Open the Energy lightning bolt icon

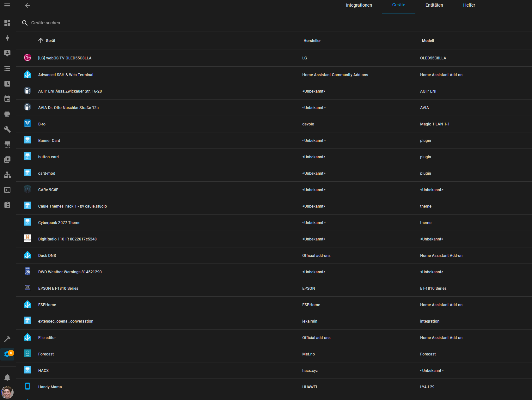[x=7, y=38]
